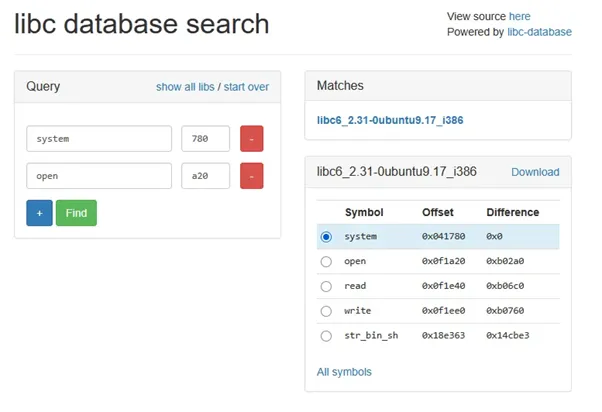Click the 'libc database search' page title
The height and width of the screenshot is (412, 602).
point(142,24)
